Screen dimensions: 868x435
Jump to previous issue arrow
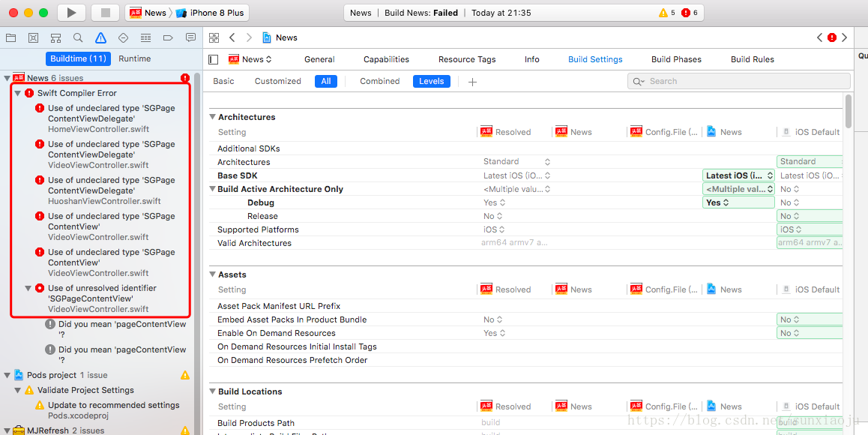pos(820,37)
